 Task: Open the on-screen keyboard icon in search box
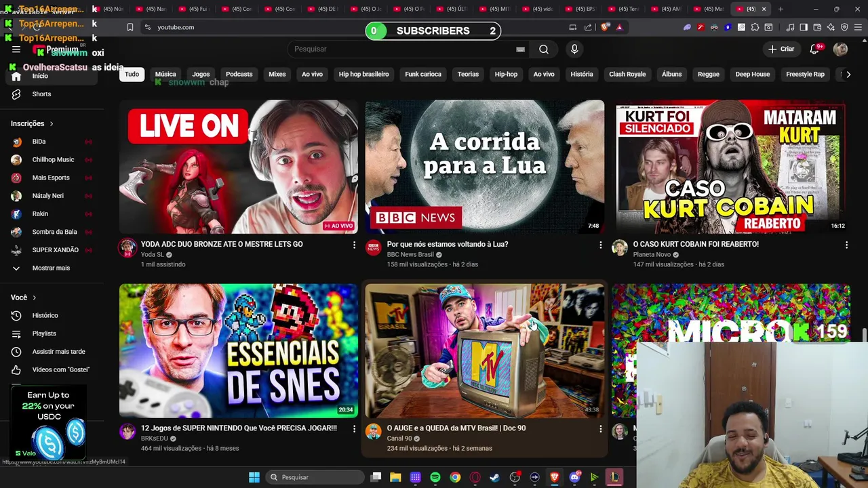click(520, 49)
